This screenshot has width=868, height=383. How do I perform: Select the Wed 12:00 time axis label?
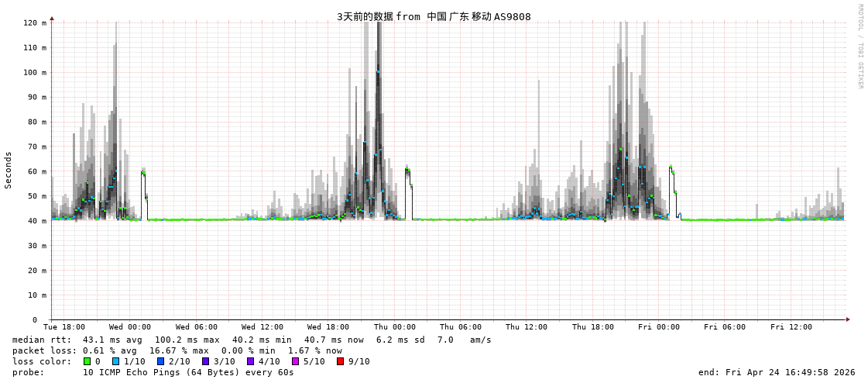[x=262, y=327]
